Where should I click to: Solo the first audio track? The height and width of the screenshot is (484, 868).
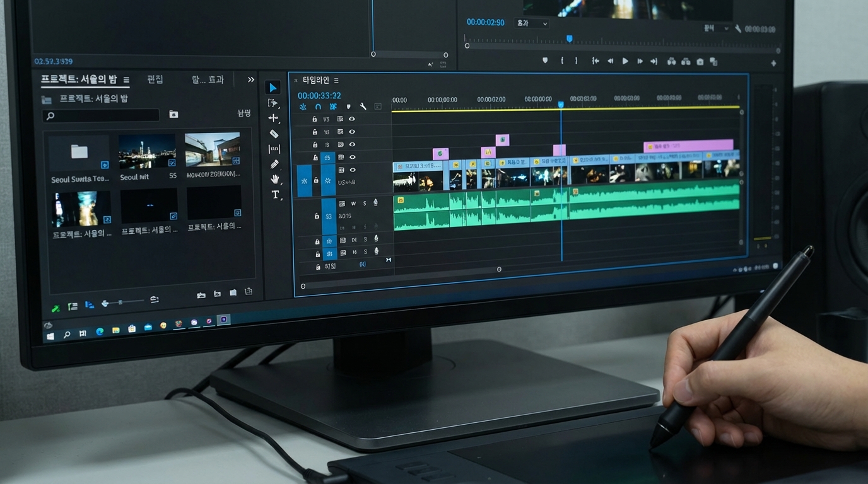365,203
